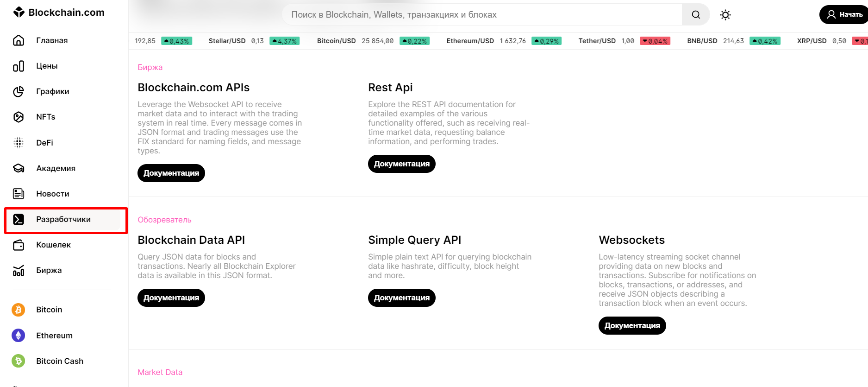Click the 4,37% Stellar change badge
868x387 pixels.
(x=284, y=41)
